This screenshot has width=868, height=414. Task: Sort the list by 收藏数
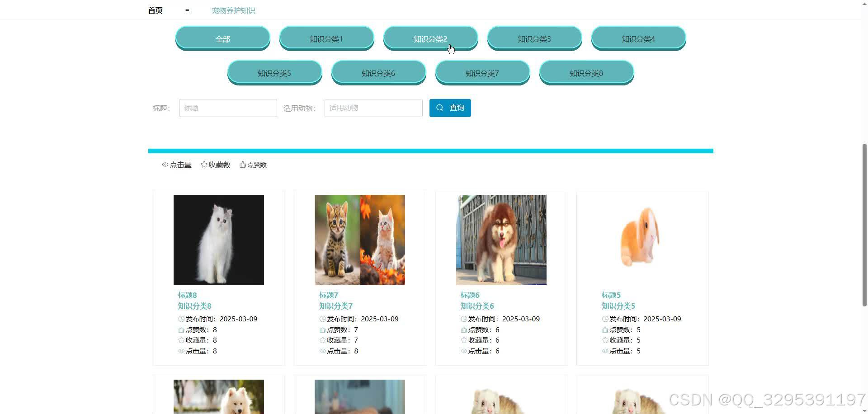pyautogui.click(x=216, y=165)
